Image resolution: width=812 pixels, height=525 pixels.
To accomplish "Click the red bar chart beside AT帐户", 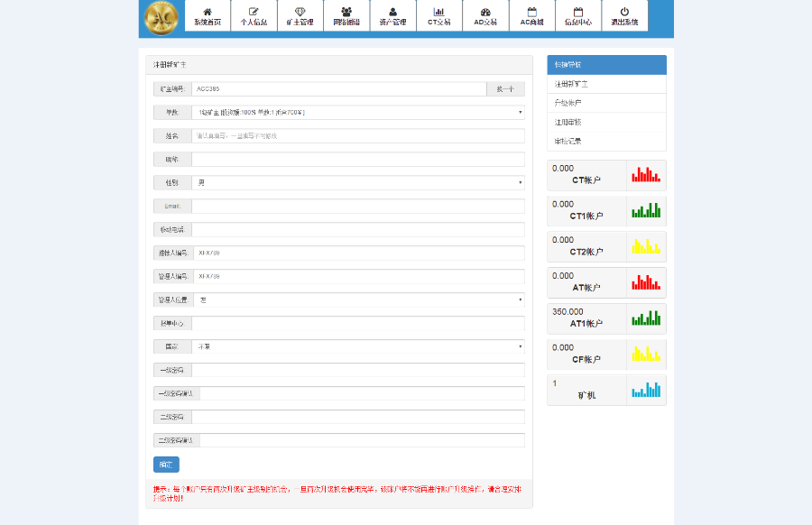I will 646,282.
